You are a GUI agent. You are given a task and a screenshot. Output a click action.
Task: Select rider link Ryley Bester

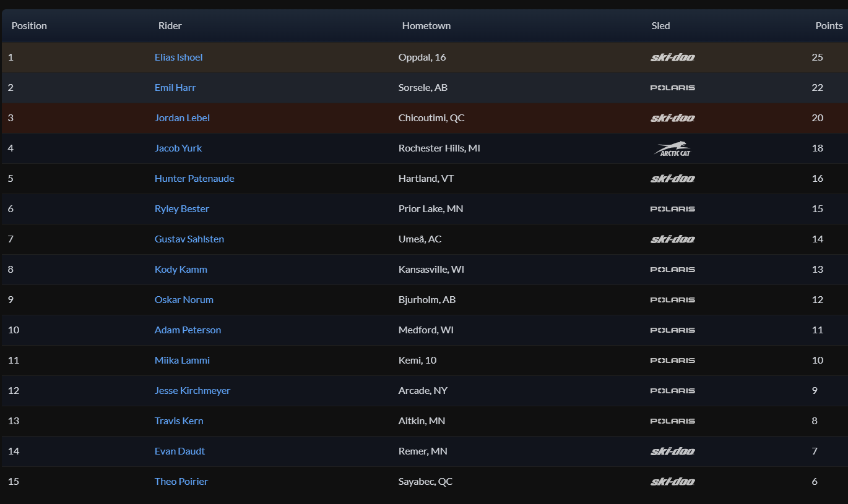(x=182, y=208)
